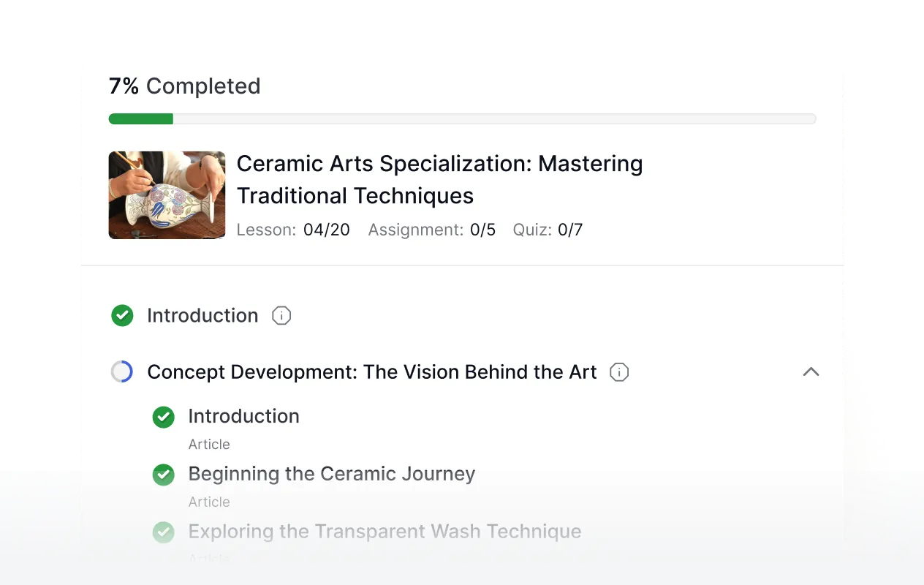Open Beginning the Ceramic Journey lesson
Viewport: 924px width, 585px height.
click(x=332, y=474)
